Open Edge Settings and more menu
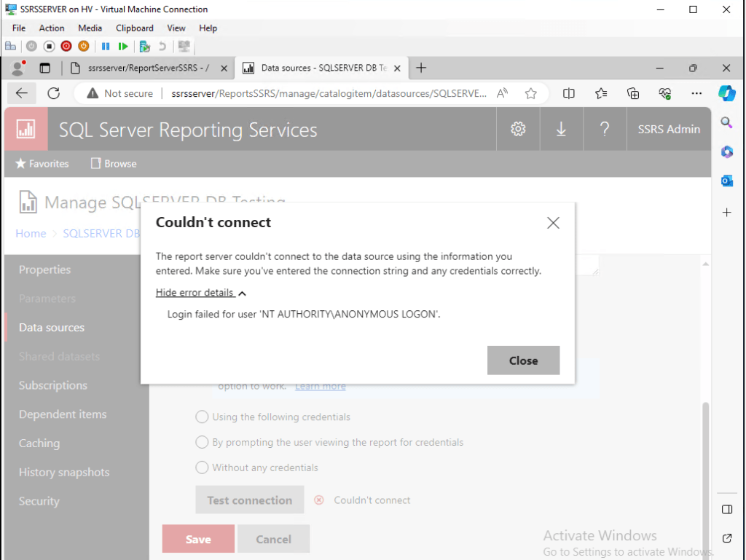This screenshot has height=560, width=746. pos(696,93)
